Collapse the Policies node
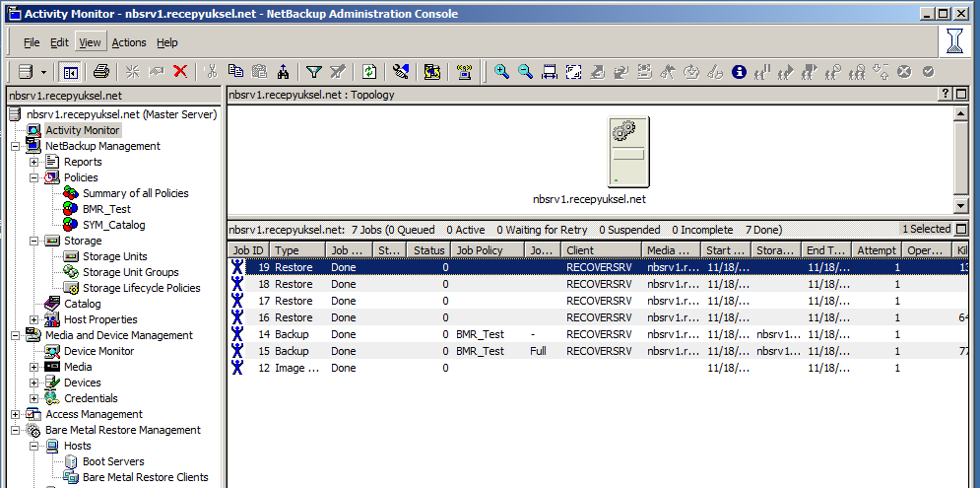The height and width of the screenshot is (488, 980). pyautogui.click(x=33, y=177)
